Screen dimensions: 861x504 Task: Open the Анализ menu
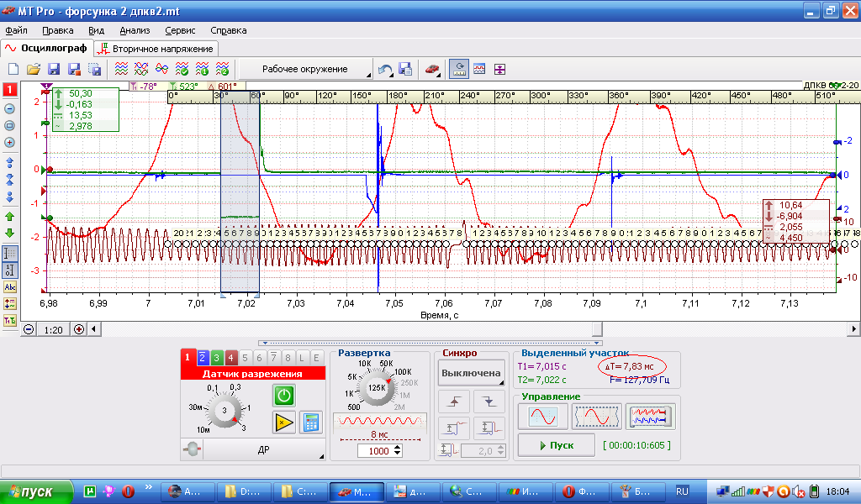135,31
